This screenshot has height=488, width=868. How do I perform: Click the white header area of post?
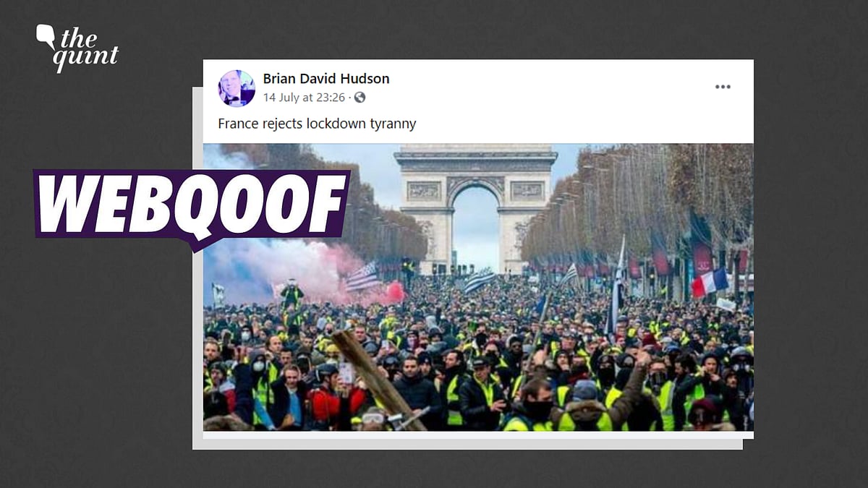pos(478,101)
